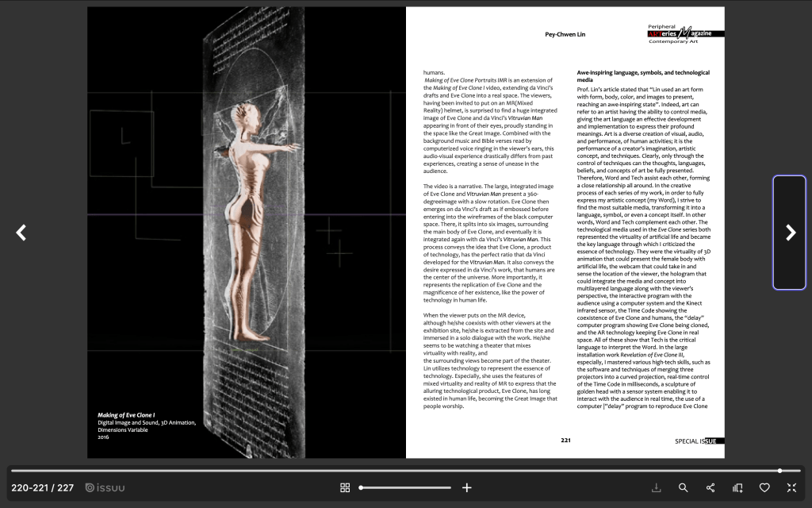The width and height of the screenshot is (812, 508).
Task: Click the Issuu logo link
Action: [105, 487]
